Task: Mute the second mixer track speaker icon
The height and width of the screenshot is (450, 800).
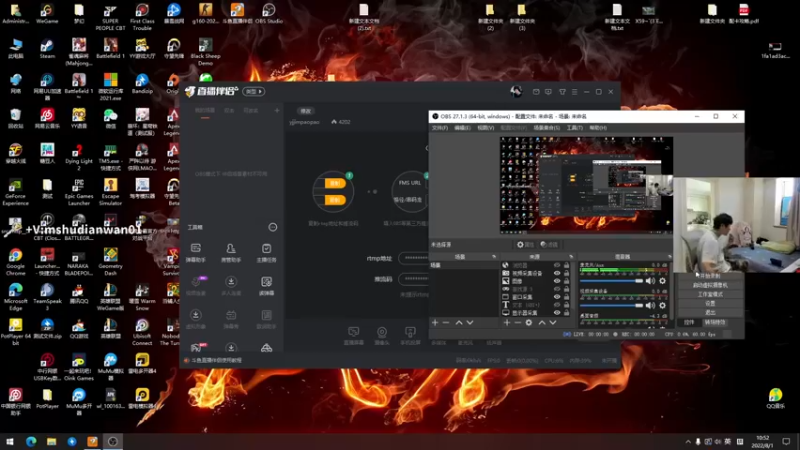Action: click(x=650, y=305)
